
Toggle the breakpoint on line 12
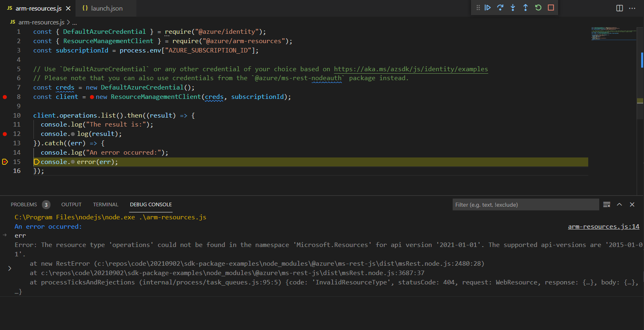click(x=5, y=134)
